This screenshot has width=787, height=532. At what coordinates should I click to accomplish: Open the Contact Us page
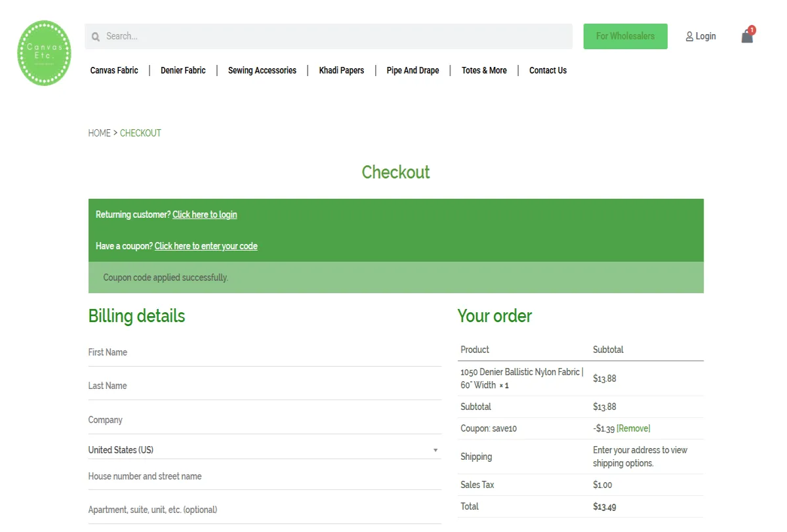pyautogui.click(x=548, y=70)
